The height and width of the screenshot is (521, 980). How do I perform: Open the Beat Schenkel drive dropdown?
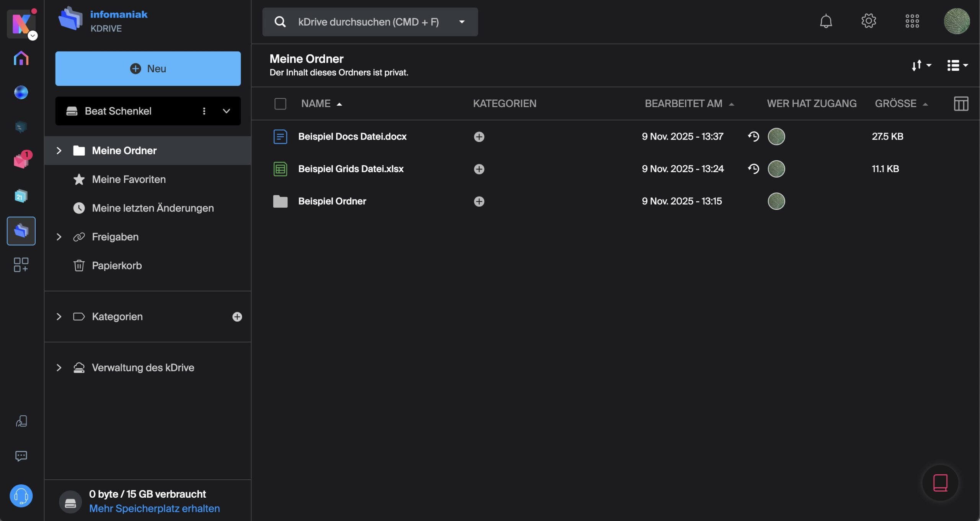click(x=226, y=111)
